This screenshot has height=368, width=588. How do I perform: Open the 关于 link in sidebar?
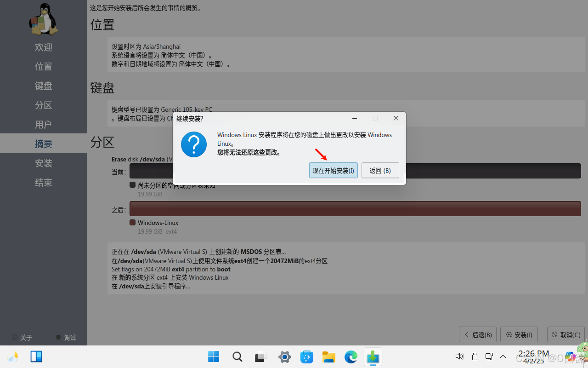[x=22, y=338]
